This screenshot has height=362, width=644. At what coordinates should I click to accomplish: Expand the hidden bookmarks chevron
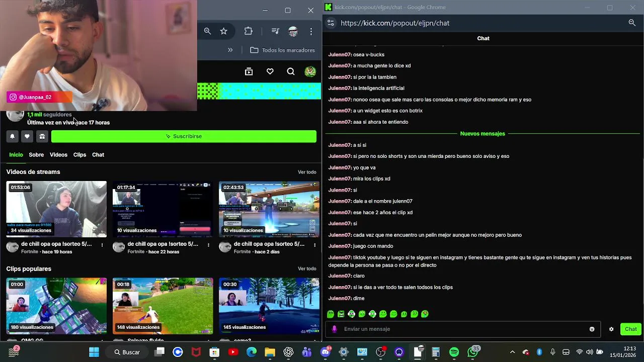coord(230,50)
